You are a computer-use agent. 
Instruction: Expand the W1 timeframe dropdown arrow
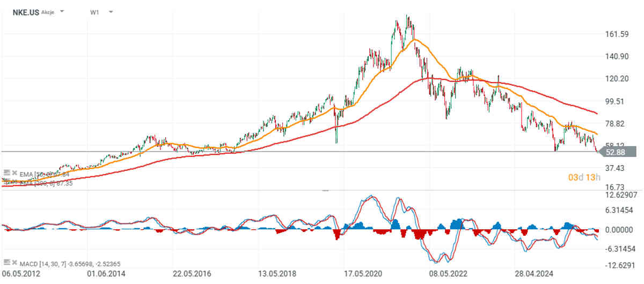pos(111,11)
